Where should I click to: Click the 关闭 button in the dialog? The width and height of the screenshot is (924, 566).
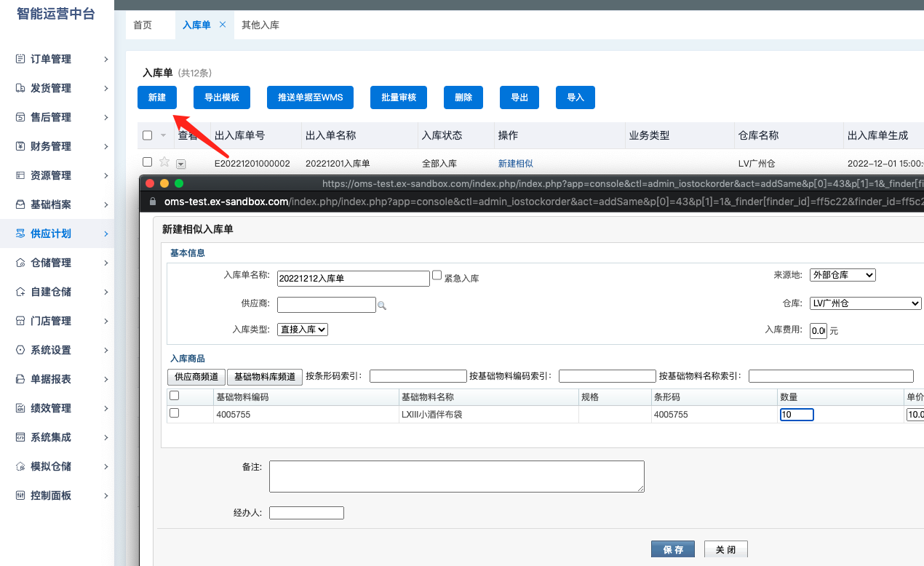(725, 549)
